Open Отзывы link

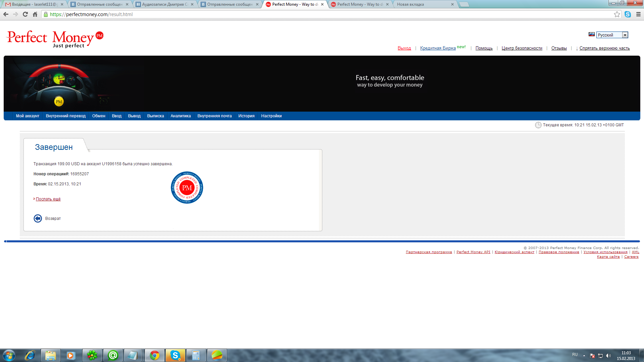pos(559,48)
